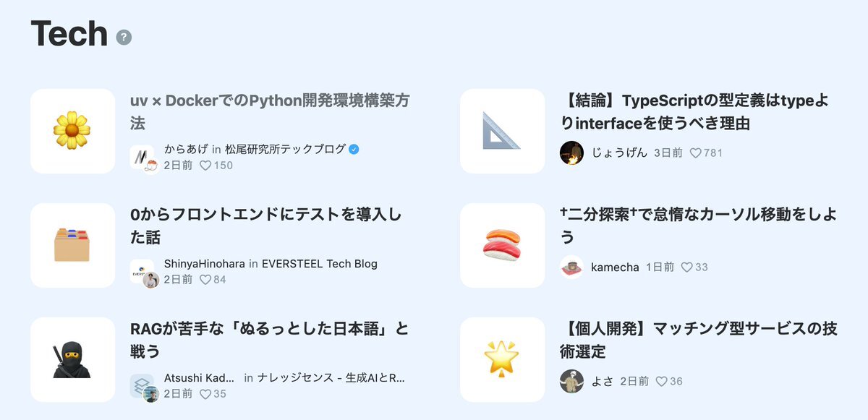The image size is (868, 420).
Task: Open the flower emoji article thumbnail
Action: [72, 131]
